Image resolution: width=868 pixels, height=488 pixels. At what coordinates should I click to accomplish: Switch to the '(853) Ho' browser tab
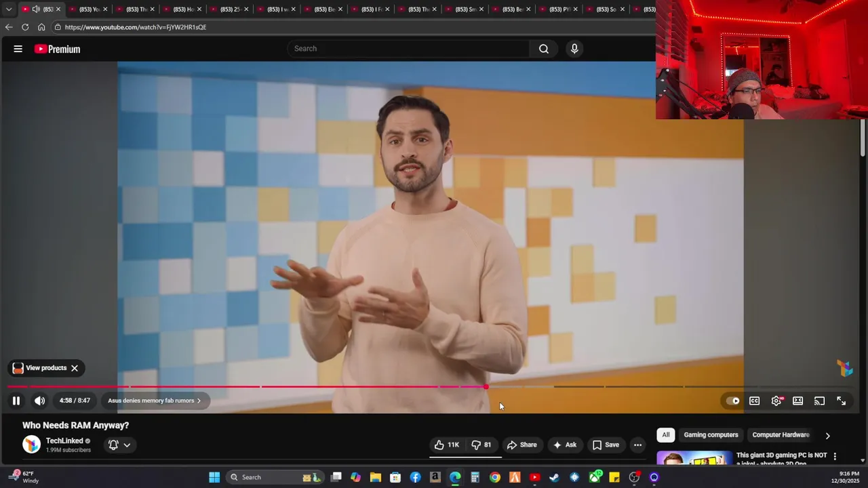pyautogui.click(x=184, y=9)
